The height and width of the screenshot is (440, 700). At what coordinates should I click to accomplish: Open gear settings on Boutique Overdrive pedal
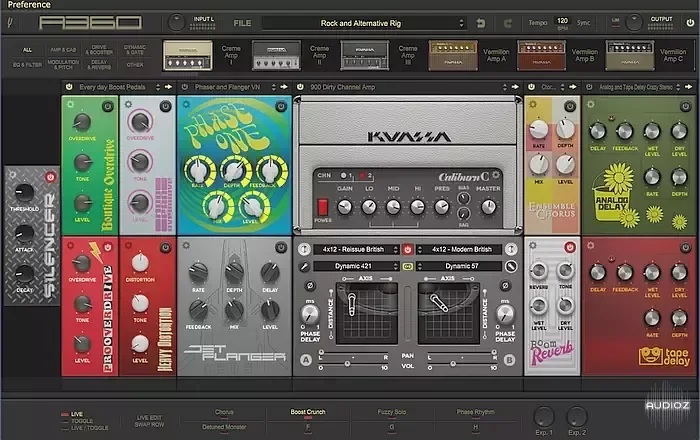pyautogui.click(x=70, y=104)
